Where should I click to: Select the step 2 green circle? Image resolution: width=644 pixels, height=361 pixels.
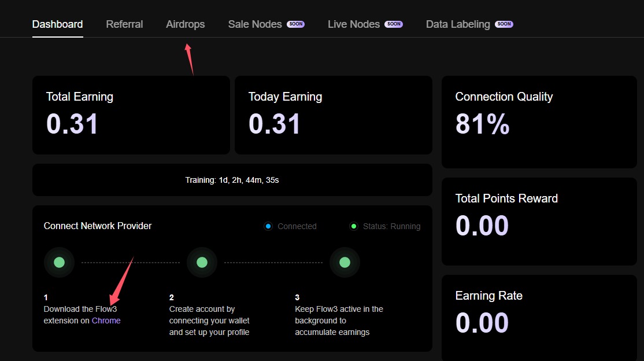(202, 262)
